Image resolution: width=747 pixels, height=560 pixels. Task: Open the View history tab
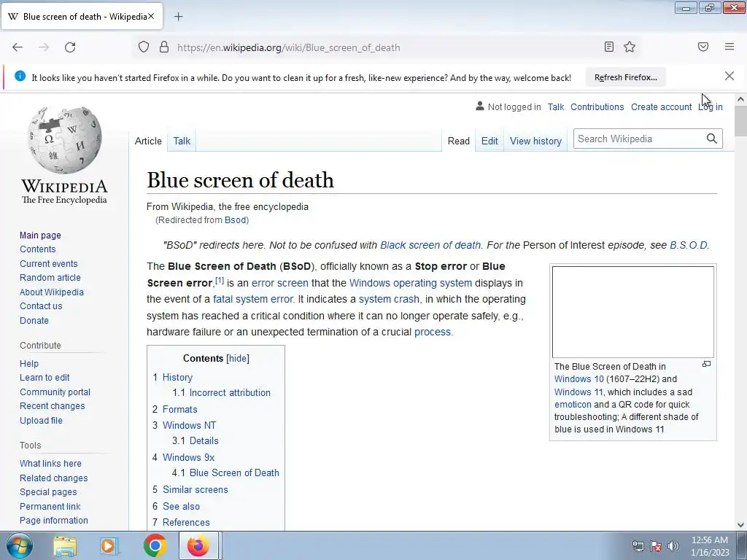click(x=535, y=141)
